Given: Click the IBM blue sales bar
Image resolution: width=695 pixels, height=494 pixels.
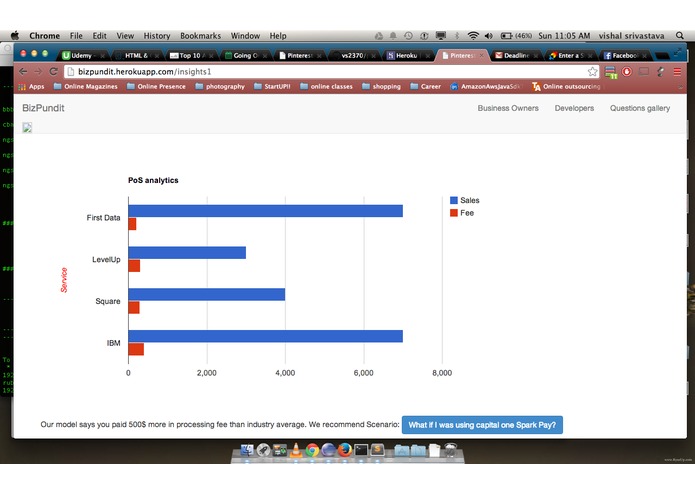Looking at the screenshot, I should (266, 336).
